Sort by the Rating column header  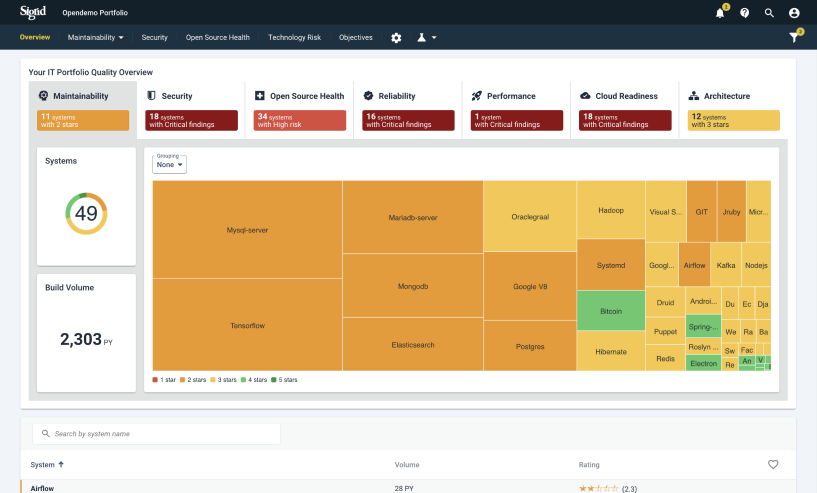589,464
